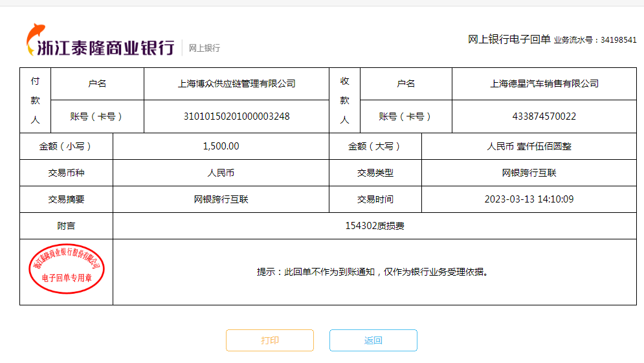This screenshot has width=644, height=363.
Task: Click the red 电子回单专用章 stamp
Action: click(x=67, y=269)
